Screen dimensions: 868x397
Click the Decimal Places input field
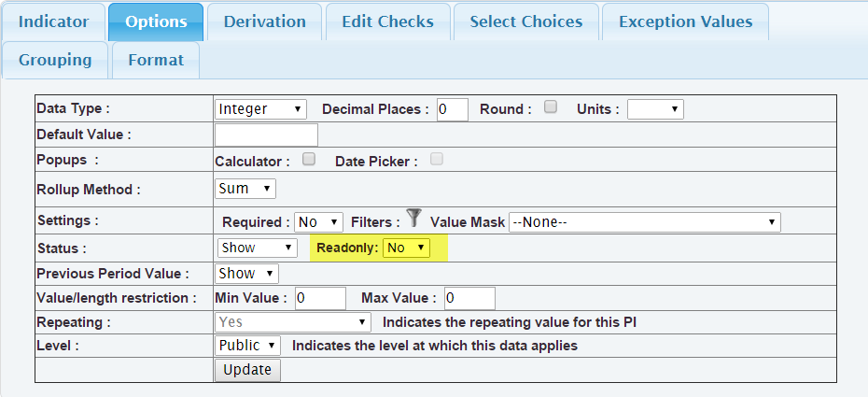(x=452, y=109)
